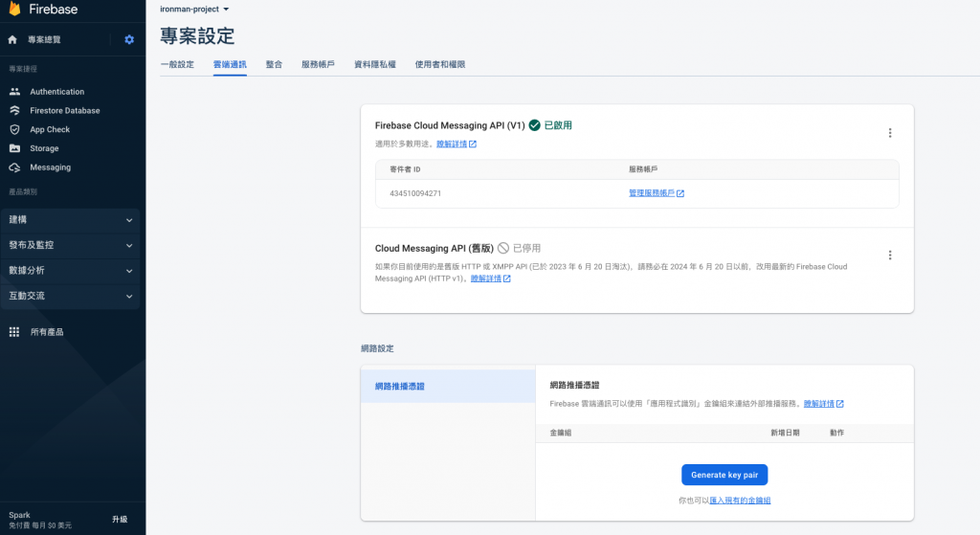
Task: Click the 寄件者 ID column header
Action: (405, 169)
